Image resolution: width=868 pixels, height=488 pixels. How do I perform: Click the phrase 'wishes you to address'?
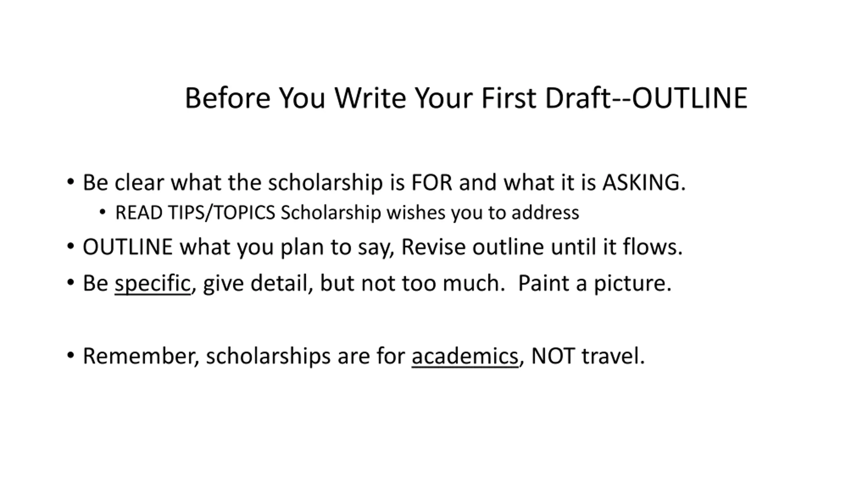coord(483,213)
